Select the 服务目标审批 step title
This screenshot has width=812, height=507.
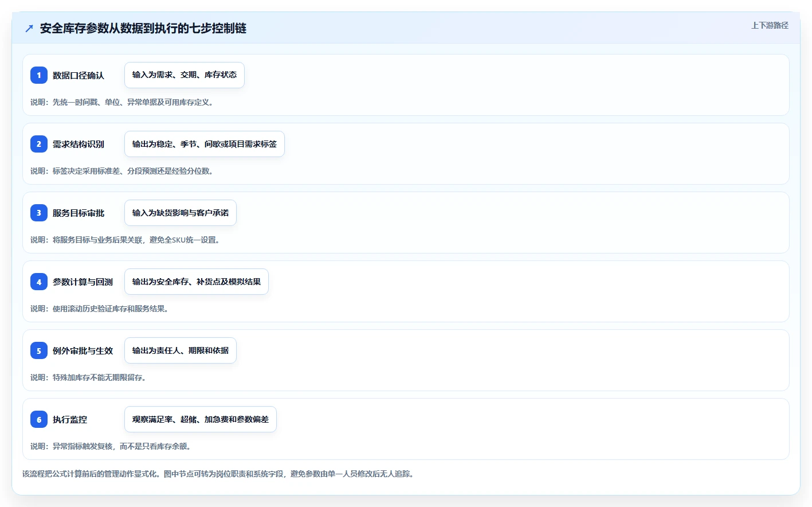[x=79, y=213]
